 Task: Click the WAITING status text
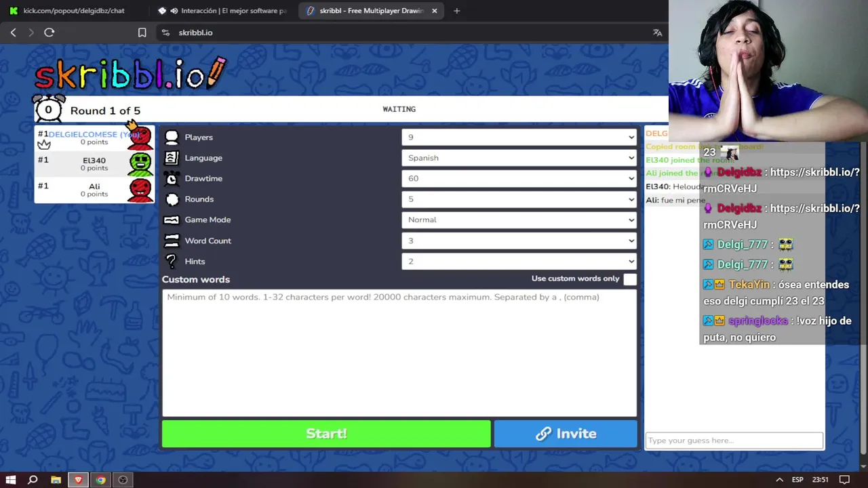[x=399, y=109]
